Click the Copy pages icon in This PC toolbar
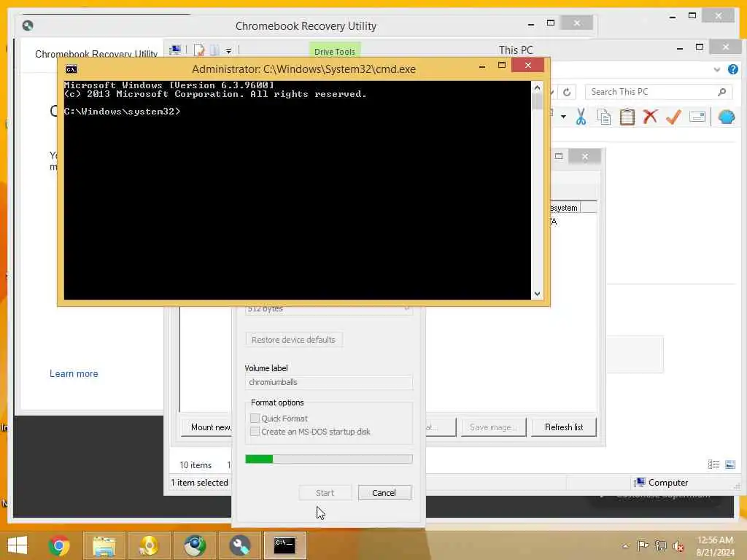The width and height of the screenshot is (747, 560). (603, 117)
